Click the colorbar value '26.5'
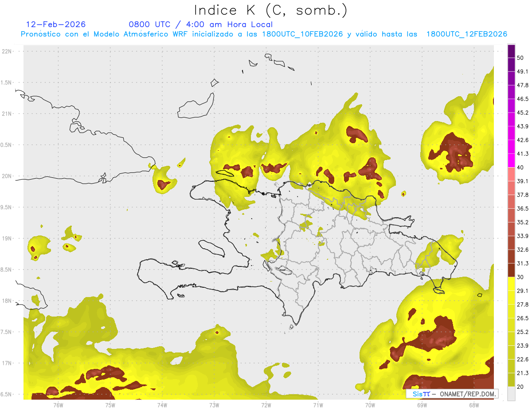This screenshot has height=411, width=532. coord(523,318)
